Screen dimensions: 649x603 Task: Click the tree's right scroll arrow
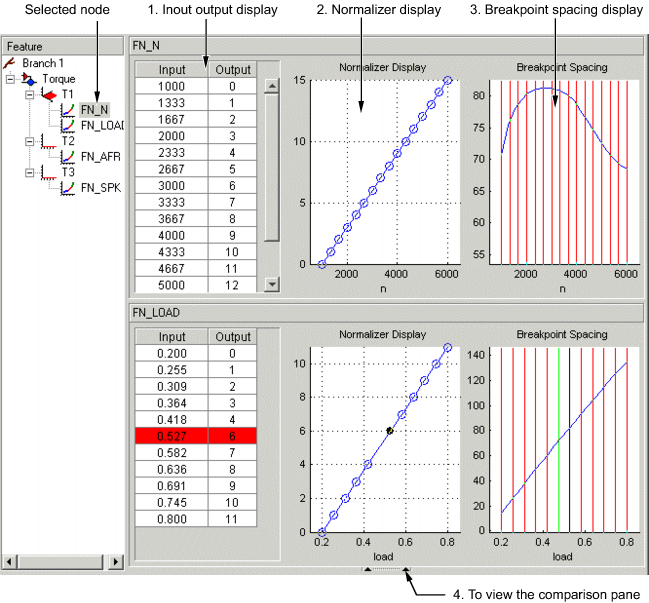[115, 562]
